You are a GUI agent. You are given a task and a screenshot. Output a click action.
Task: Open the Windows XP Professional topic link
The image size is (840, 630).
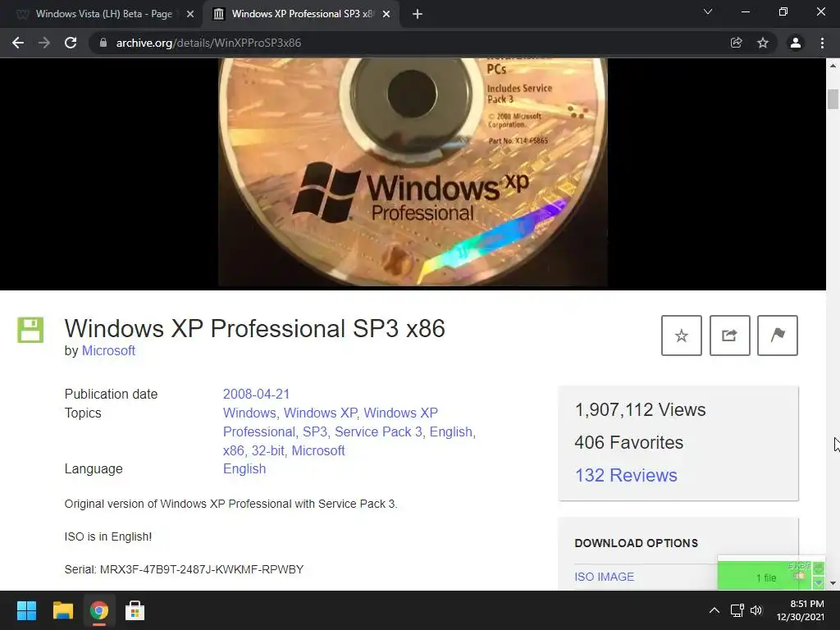pyautogui.click(x=330, y=422)
